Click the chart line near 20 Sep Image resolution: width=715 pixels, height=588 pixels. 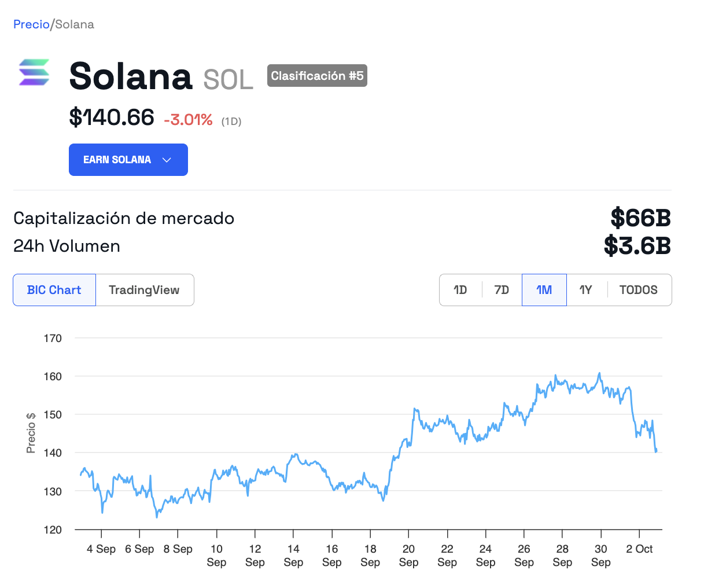tap(408, 444)
